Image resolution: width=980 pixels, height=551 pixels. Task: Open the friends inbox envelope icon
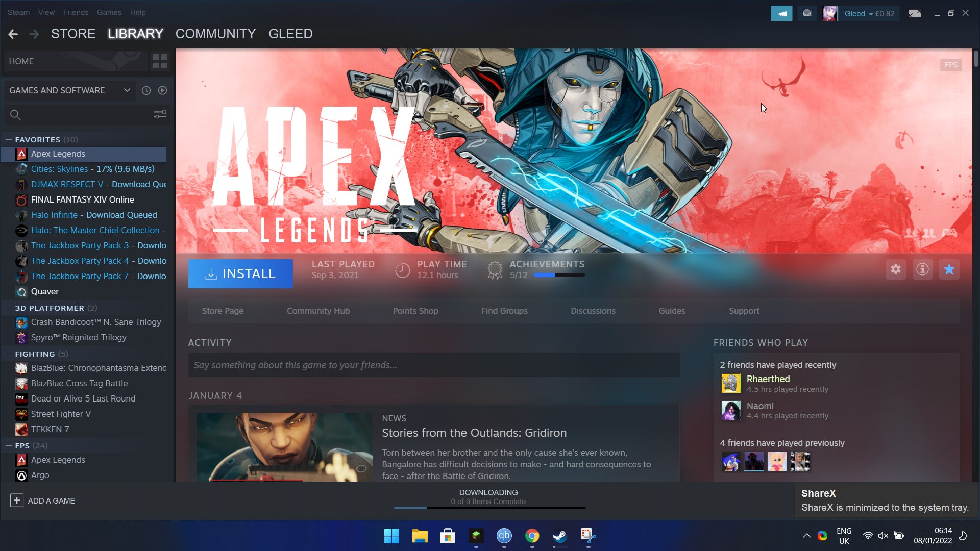(807, 14)
